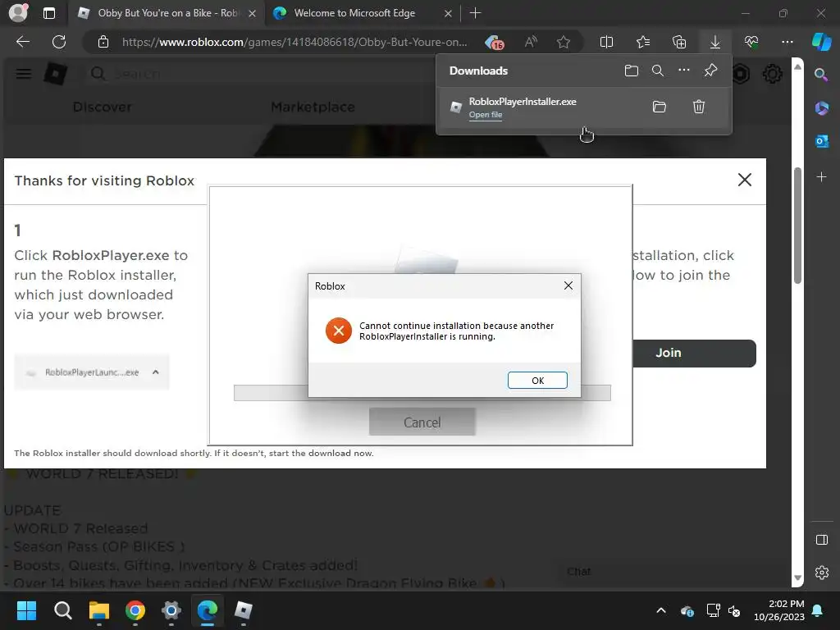Open the Collections icon
Screen dimensions: 840x630
pyautogui.click(x=678, y=42)
